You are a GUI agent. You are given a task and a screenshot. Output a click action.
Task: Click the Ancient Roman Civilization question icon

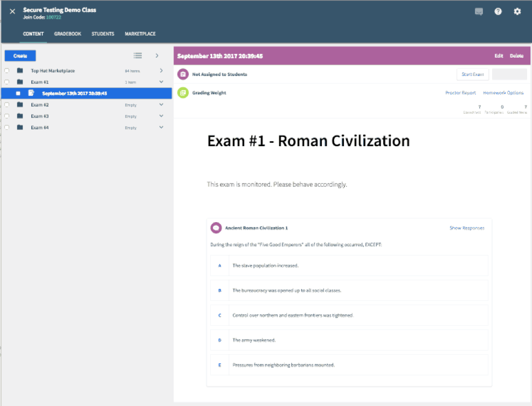pyautogui.click(x=216, y=228)
